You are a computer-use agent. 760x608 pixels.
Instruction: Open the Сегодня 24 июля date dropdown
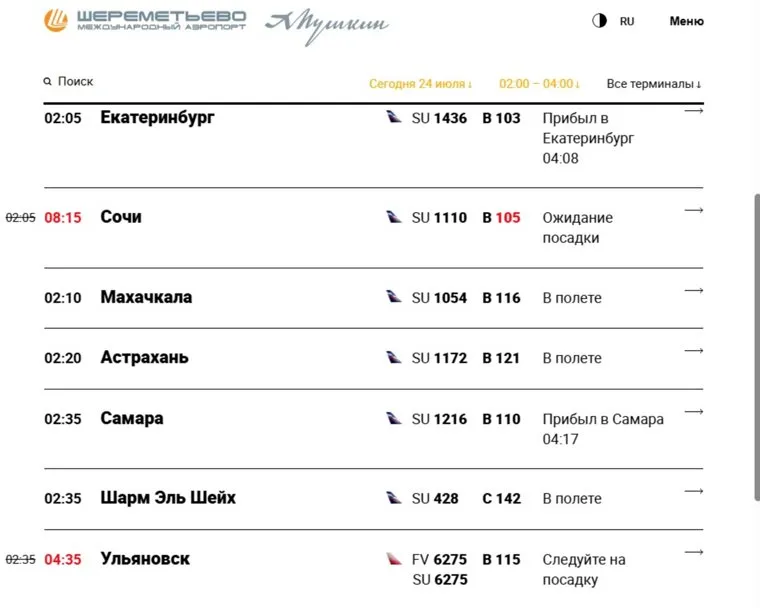click(420, 84)
